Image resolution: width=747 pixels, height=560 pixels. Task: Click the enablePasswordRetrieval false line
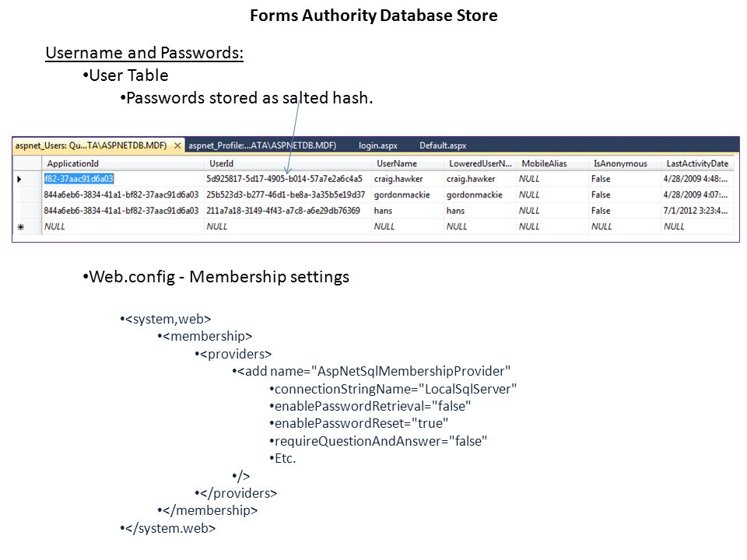pyautogui.click(x=370, y=406)
